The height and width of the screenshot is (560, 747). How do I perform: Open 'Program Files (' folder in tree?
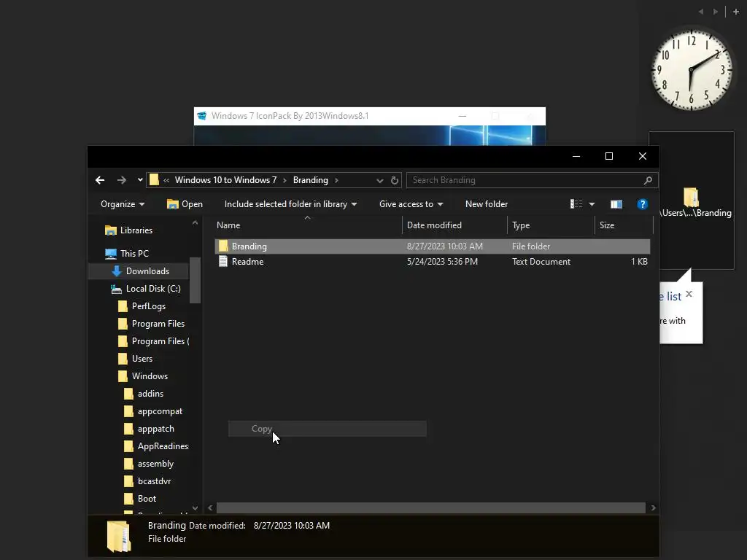point(153,341)
